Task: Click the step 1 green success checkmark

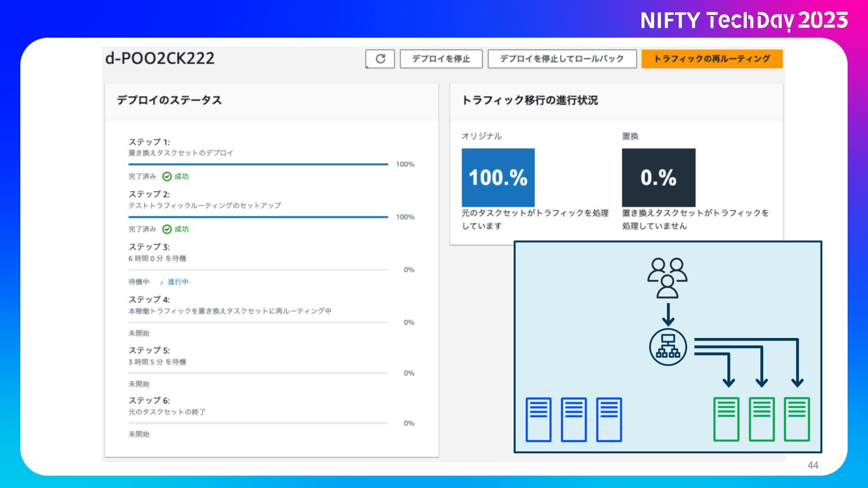Action: 167,177
